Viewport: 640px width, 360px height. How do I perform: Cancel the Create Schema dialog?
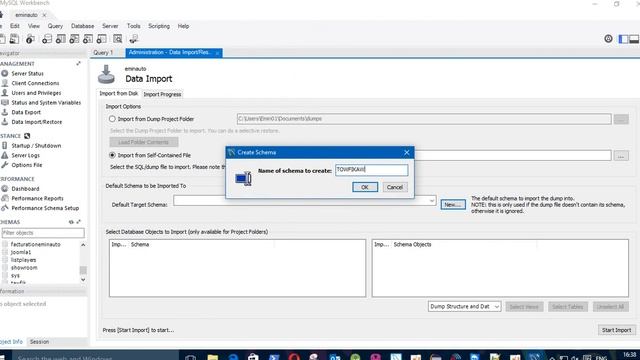point(395,187)
